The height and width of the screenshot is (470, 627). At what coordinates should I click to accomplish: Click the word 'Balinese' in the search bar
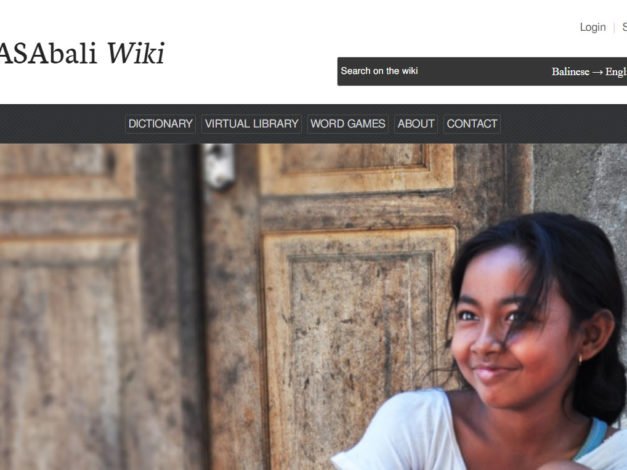click(571, 72)
